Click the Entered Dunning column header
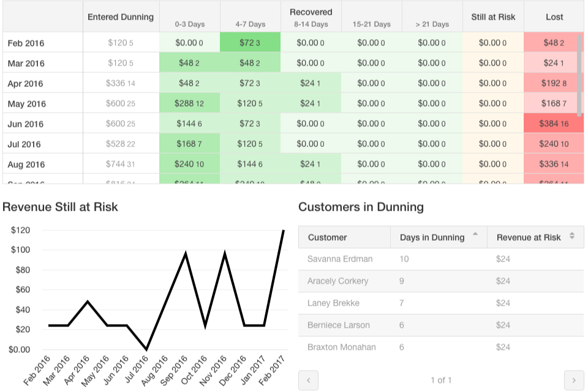Image resolution: width=588 pixels, height=392 pixels. click(121, 17)
